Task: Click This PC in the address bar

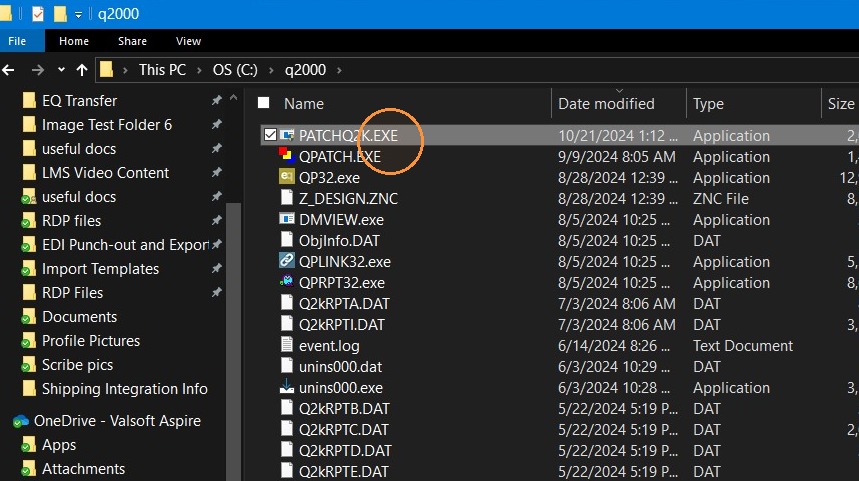Action: click(x=162, y=70)
